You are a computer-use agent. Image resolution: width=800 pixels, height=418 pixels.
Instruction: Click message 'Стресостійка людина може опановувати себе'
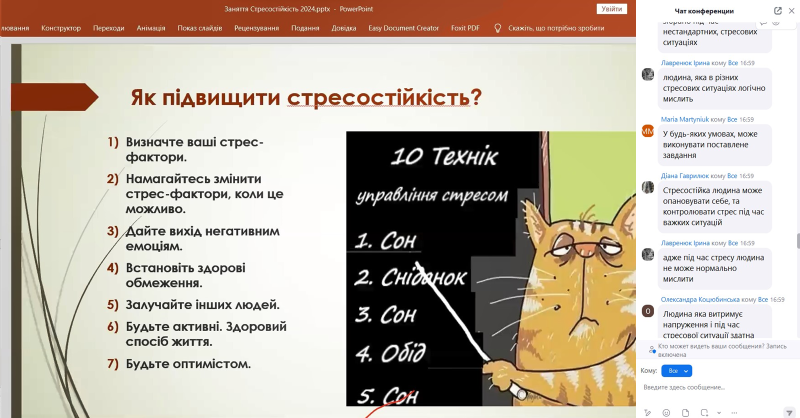click(714, 206)
